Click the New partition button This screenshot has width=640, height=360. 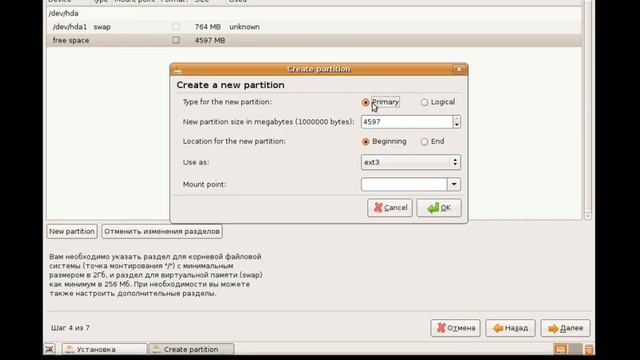click(72, 231)
